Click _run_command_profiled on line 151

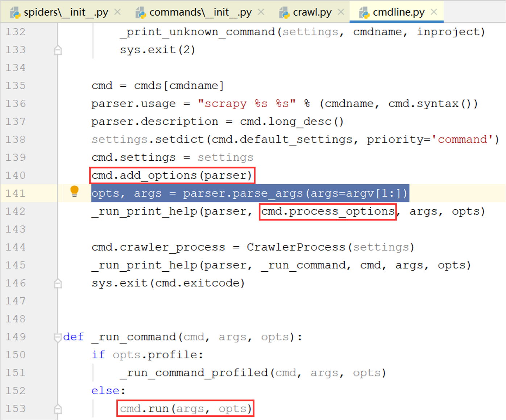(x=194, y=373)
